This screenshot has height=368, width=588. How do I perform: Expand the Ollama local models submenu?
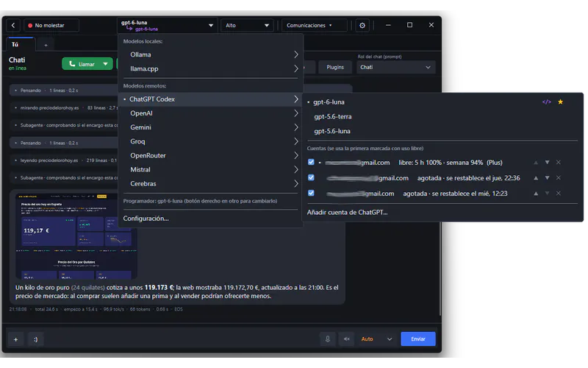pos(211,54)
